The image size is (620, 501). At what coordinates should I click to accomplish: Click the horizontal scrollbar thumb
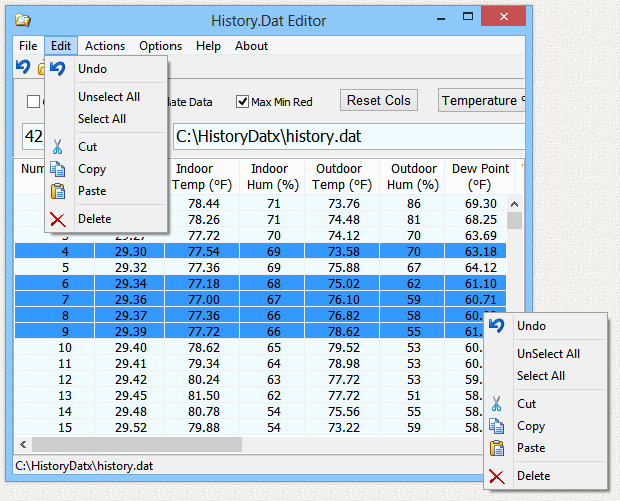point(137,444)
